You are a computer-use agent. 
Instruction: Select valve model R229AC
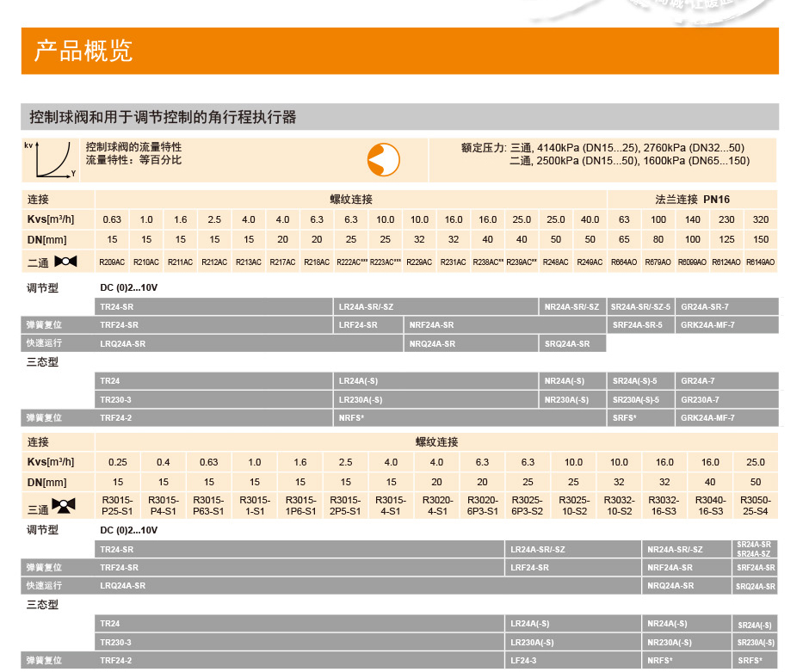(419, 262)
